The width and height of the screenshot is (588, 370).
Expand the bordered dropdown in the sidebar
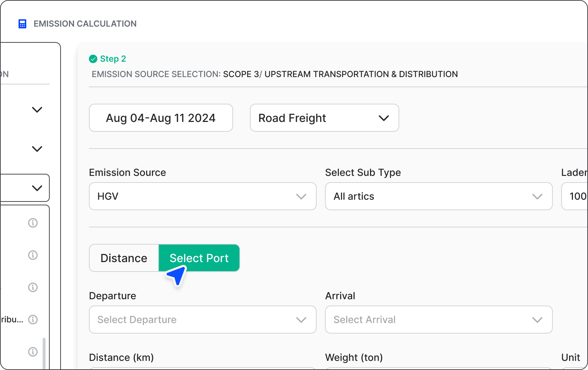pyautogui.click(x=24, y=188)
